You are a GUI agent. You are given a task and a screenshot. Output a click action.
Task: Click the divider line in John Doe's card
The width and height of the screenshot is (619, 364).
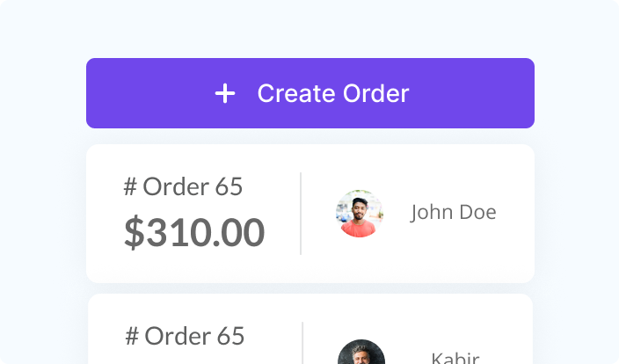[x=301, y=214]
